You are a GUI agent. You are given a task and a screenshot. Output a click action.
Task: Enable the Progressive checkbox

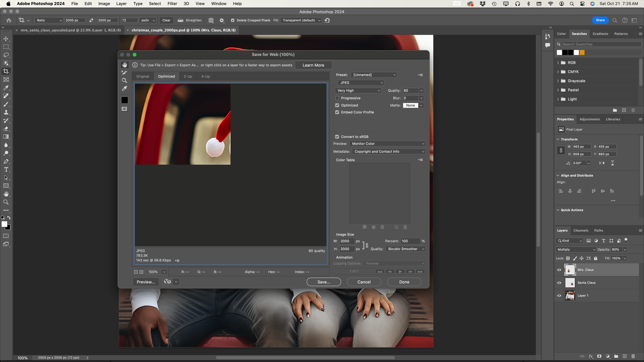[x=337, y=98]
